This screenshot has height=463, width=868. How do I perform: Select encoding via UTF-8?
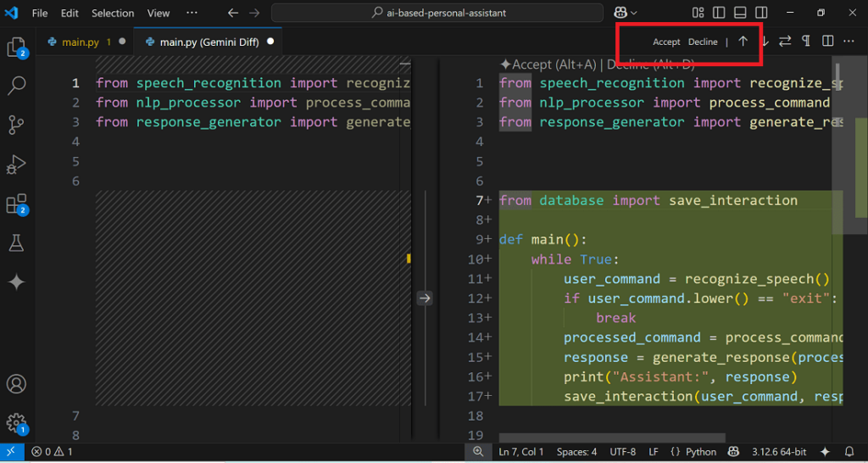(x=623, y=452)
